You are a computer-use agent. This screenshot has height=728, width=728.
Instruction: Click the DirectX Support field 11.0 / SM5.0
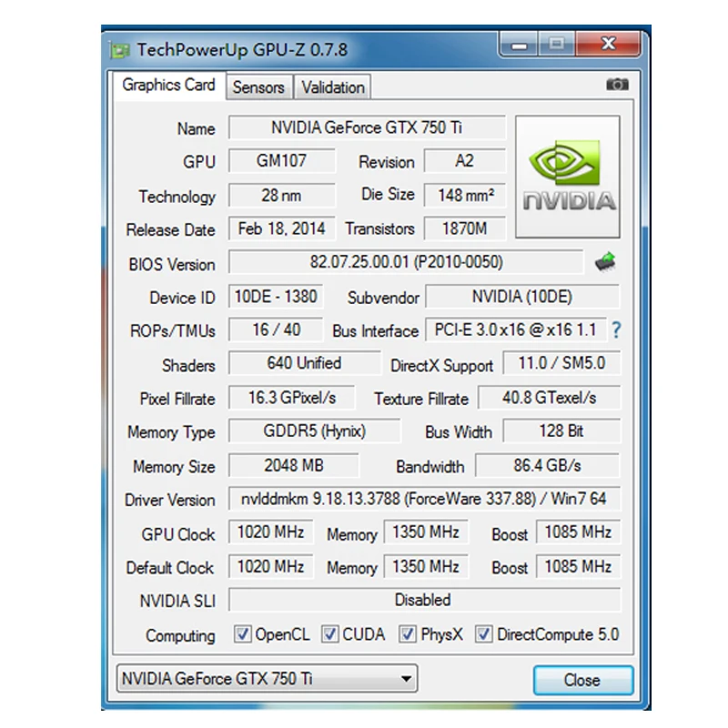pyautogui.click(x=561, y=363)
